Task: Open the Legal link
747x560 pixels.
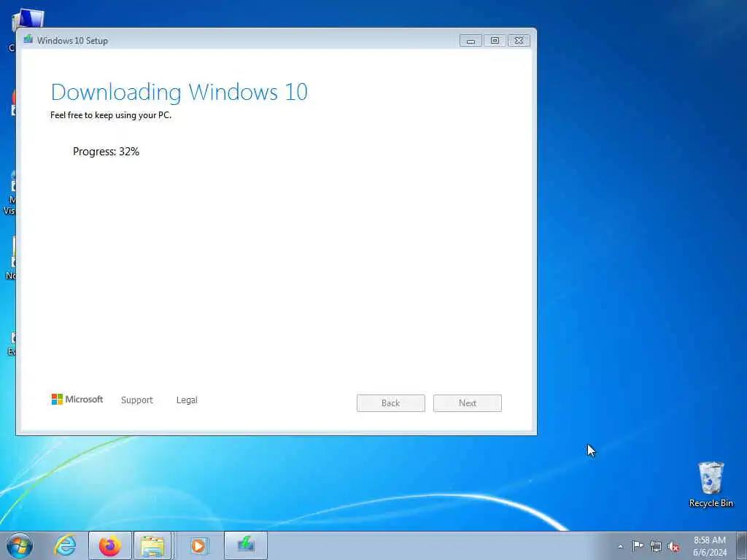Action: [x=187, y=400]
